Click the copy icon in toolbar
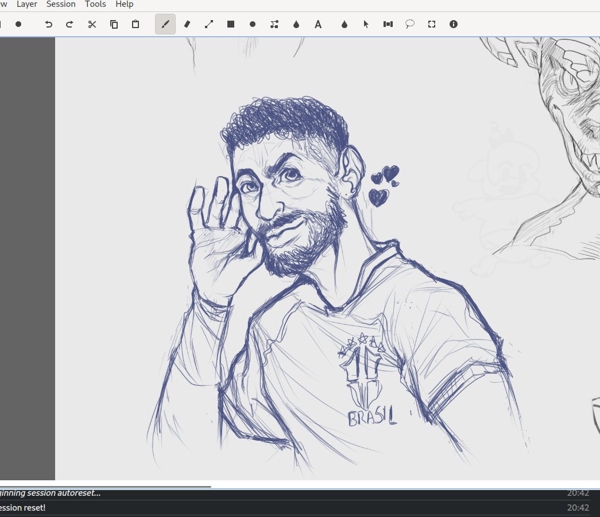 [113, 24]
